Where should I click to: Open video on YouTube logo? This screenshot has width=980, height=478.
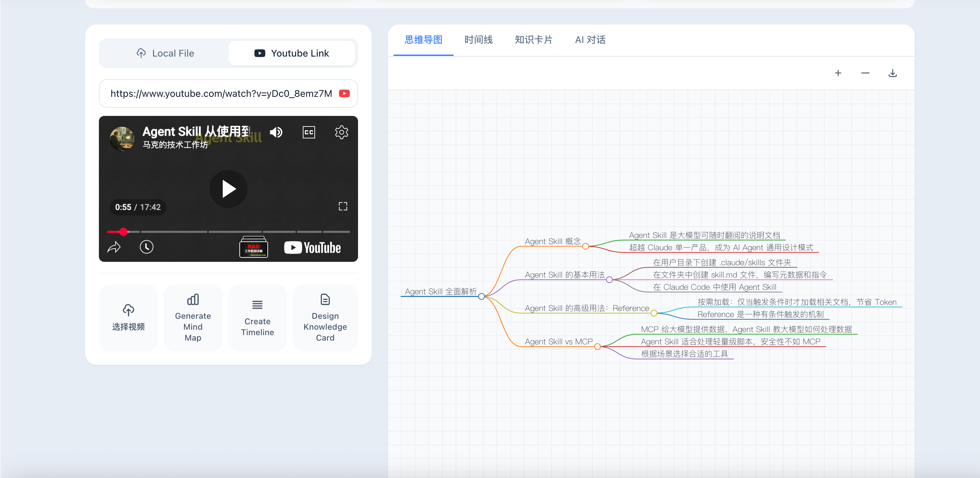coord(312,248)
